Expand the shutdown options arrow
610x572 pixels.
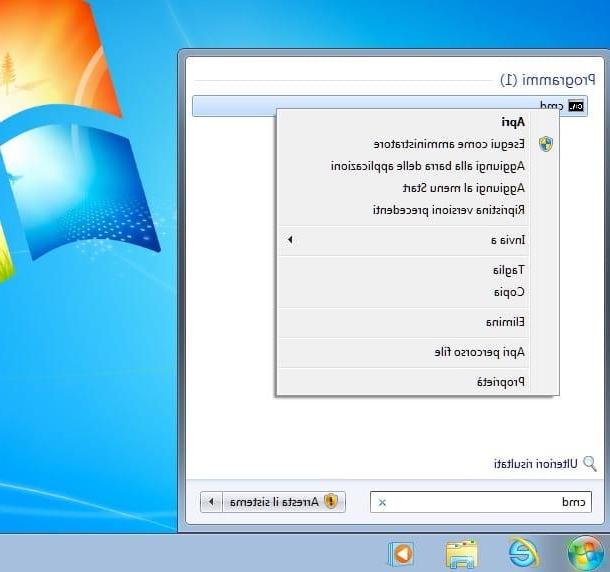pos(211,502)
